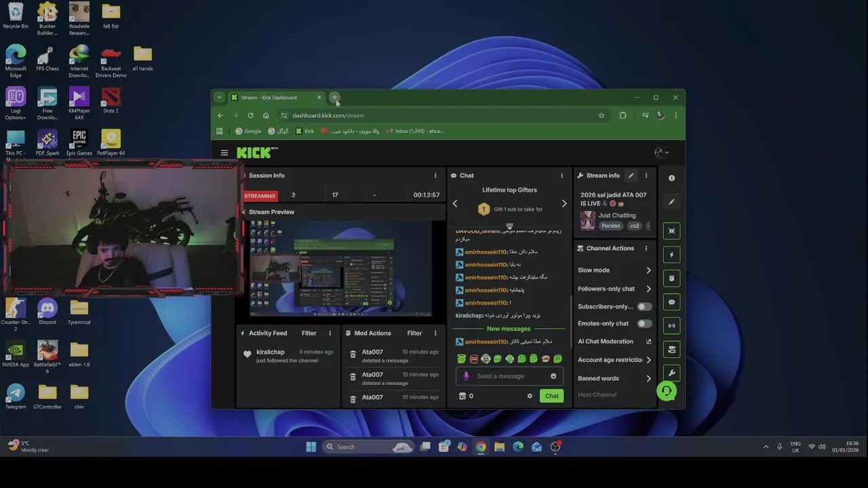This screenshot has height=488, width=868.
Task: Toggle Subscribers-only chat switch
Action: coord(644,307)
